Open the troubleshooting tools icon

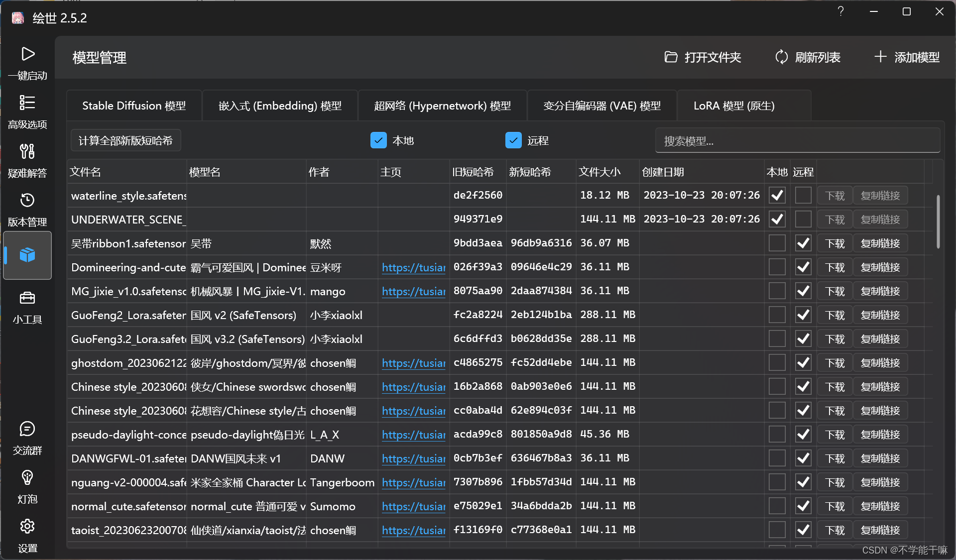pyautogui.click(x=27, y=151)
